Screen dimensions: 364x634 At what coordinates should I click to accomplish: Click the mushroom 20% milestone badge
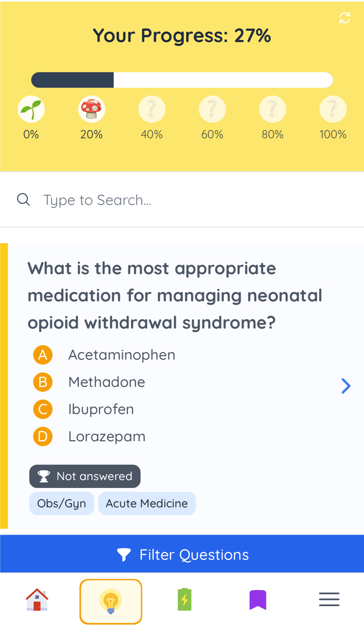(92, 109)
